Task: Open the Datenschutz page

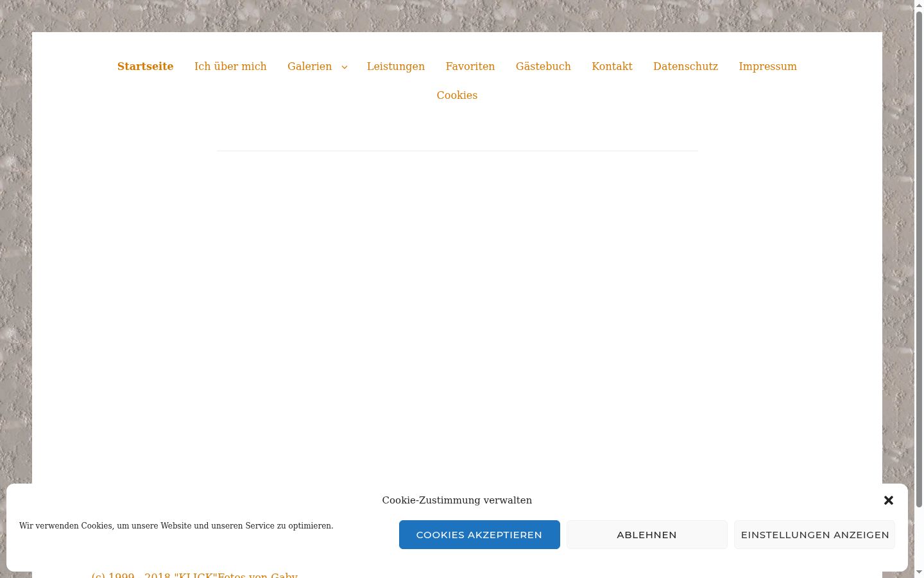Action: (685, 66)
